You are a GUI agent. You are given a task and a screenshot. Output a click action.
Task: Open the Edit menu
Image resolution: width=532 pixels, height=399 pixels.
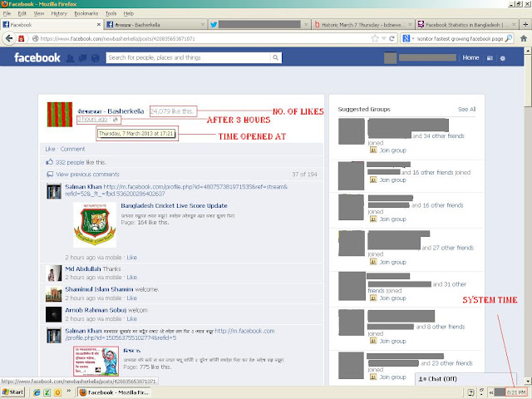click(22, 13)
